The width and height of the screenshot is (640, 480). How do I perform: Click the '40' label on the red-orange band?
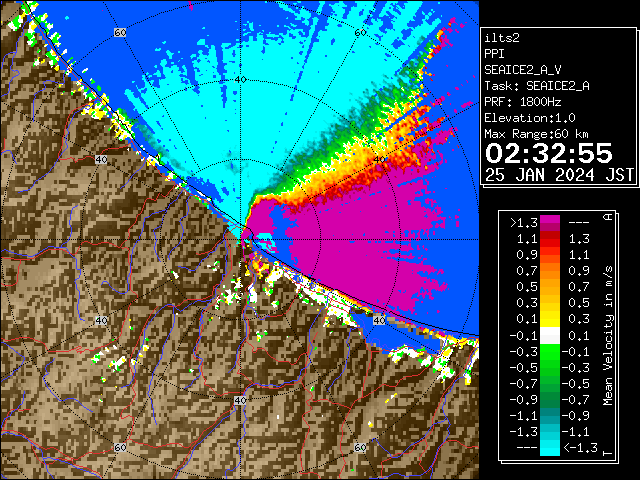tap(380, 159)
